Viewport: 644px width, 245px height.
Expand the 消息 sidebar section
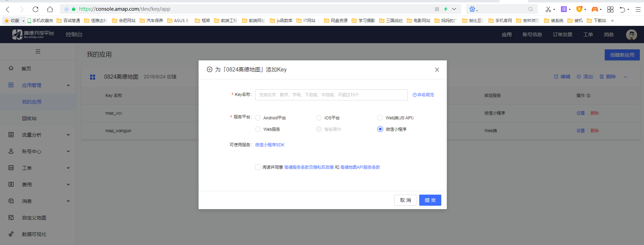(68, 201)
